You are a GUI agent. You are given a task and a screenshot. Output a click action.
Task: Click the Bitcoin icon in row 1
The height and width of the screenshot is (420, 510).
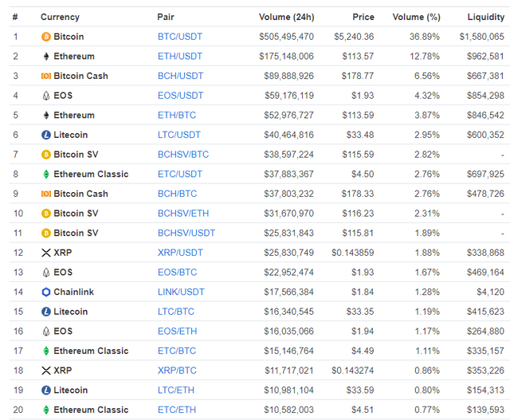coord(46,37)
